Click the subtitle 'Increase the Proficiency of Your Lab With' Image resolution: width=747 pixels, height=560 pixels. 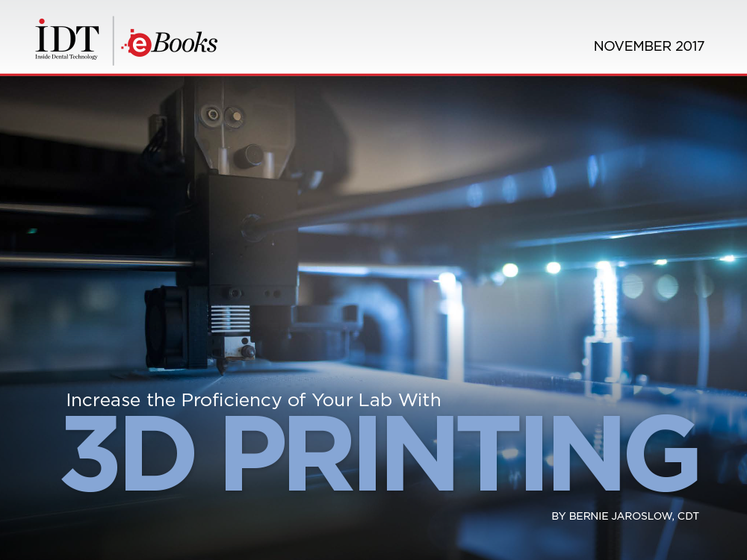[253, 399]
